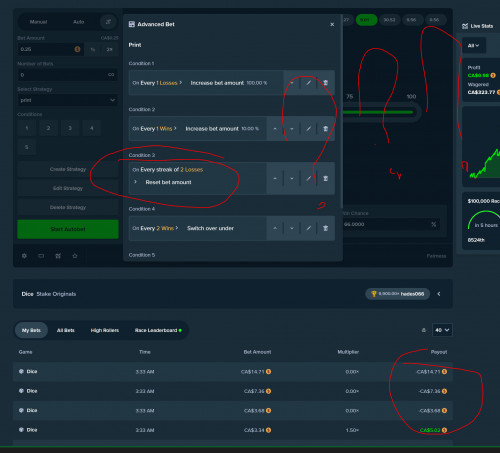Screen dimensions: 500x453
Task: Open the All filter dropdown in Live Stats
Action: point(474,46)
